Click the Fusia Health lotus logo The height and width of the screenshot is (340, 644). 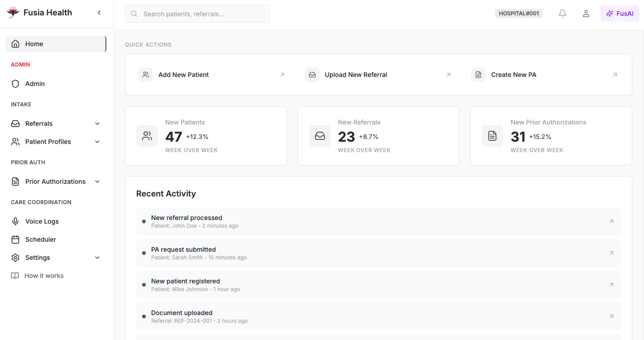[x=13, y=12]
